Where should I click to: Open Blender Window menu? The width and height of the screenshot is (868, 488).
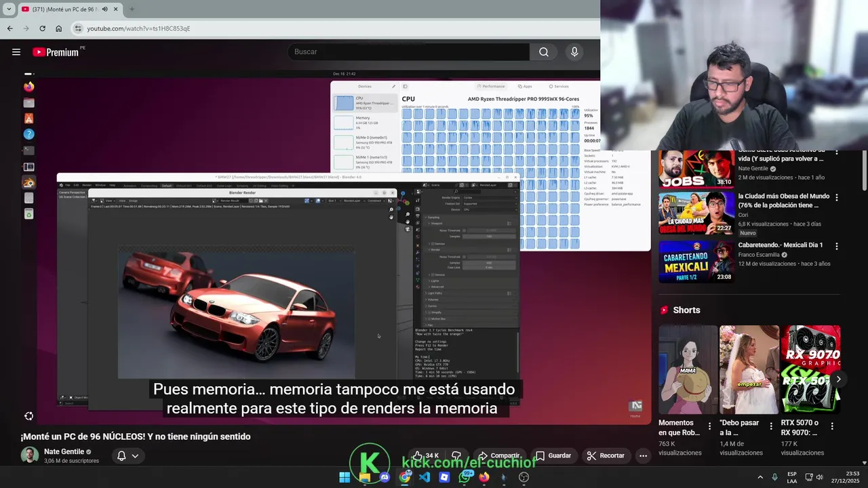(x=100, y=185)
